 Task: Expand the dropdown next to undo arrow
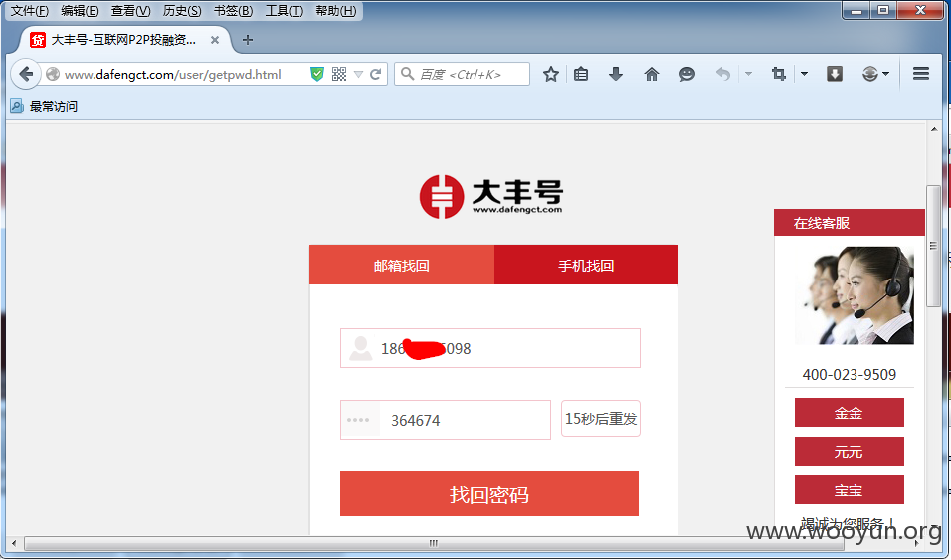pos(748,74)
